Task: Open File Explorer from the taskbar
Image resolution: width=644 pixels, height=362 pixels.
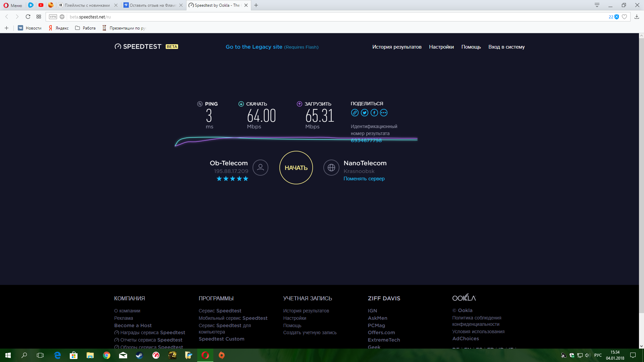Action: 90,355
